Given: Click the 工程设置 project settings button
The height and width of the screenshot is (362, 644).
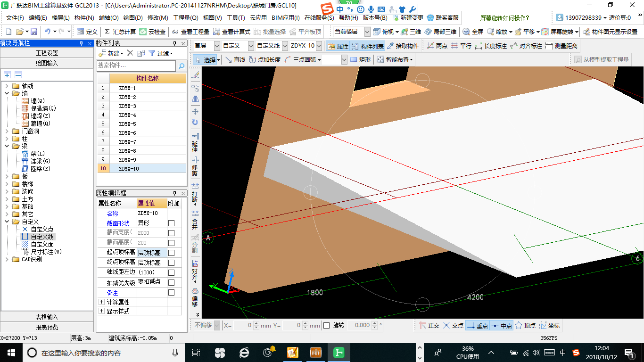Looking at the screenshot, I should coord(47,53).
